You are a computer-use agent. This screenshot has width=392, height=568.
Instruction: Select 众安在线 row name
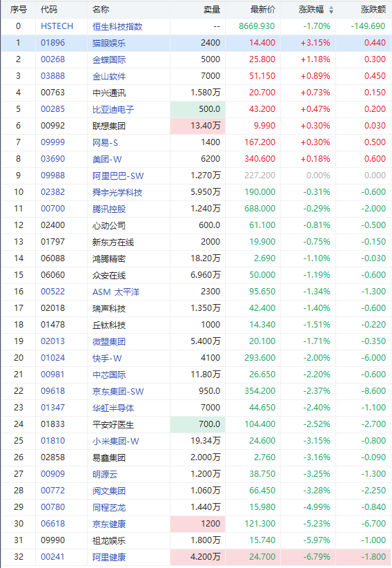pyautogui.click(x=109, y=275)
